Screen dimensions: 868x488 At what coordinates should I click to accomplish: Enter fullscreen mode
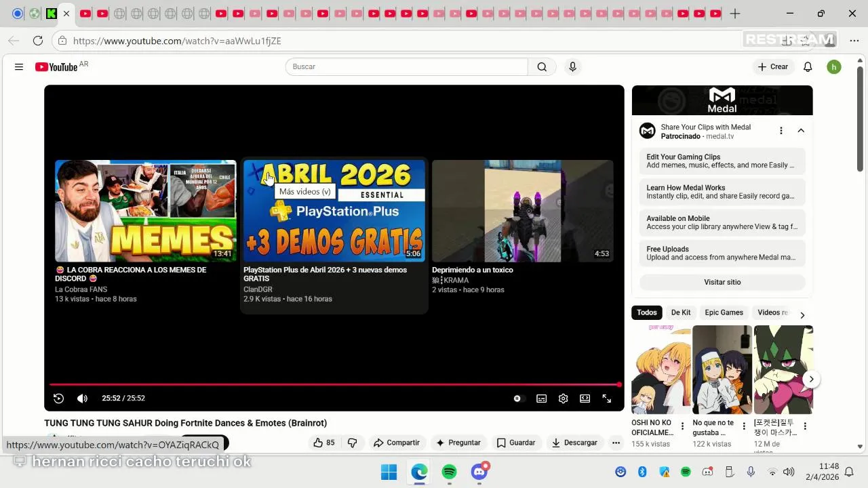click(x=607, y=399)
